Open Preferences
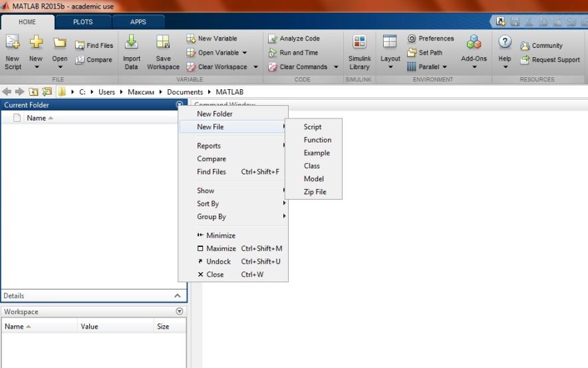588x368 pixels. 430,38
